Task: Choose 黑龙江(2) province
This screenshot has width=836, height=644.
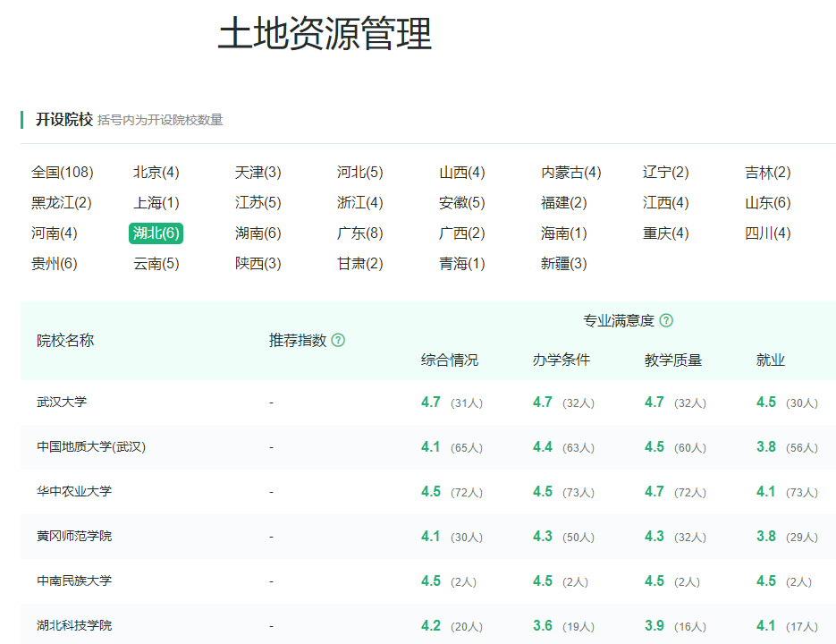Action: (x=62, y=203)
